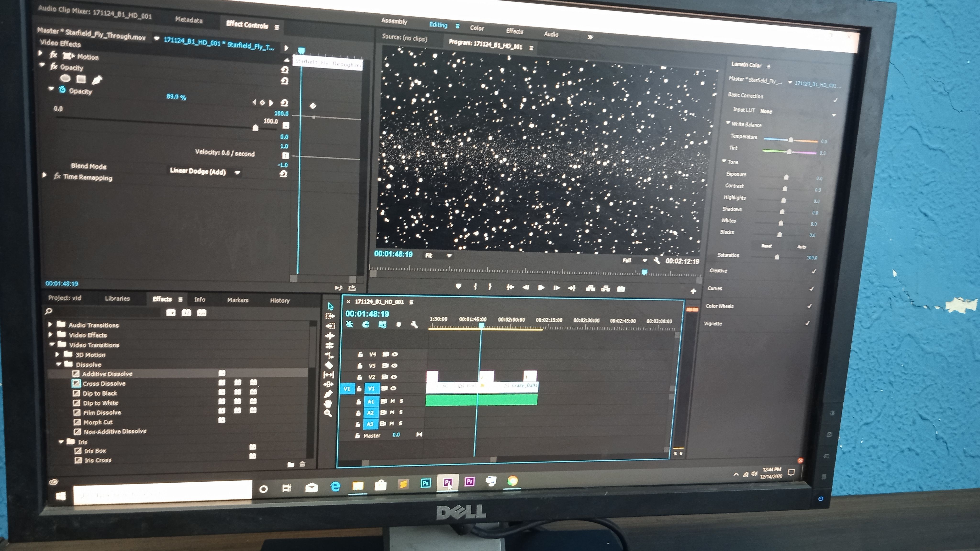The height and width of the screenshot is (551, 980).
Task: Select the Slip tool
Action: (329, 375)
